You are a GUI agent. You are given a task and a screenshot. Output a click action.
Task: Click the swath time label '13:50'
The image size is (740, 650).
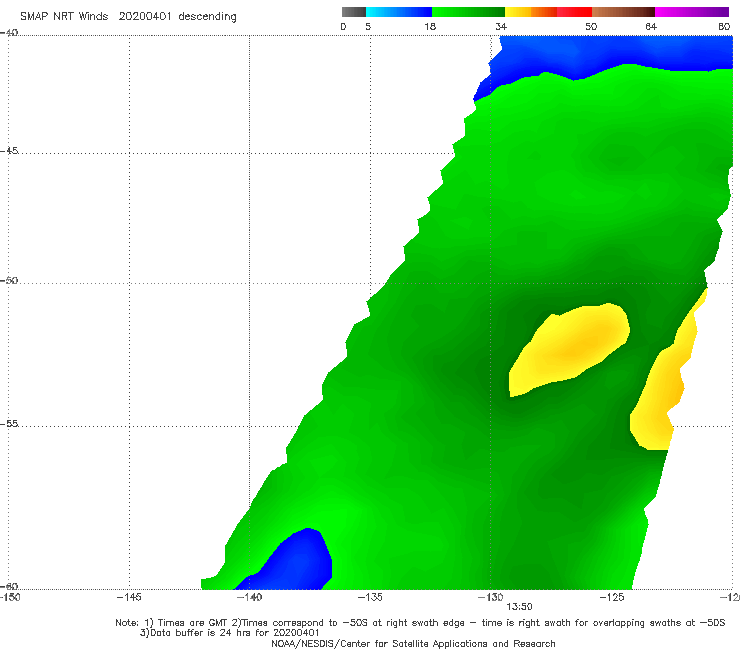coord(519,607)
